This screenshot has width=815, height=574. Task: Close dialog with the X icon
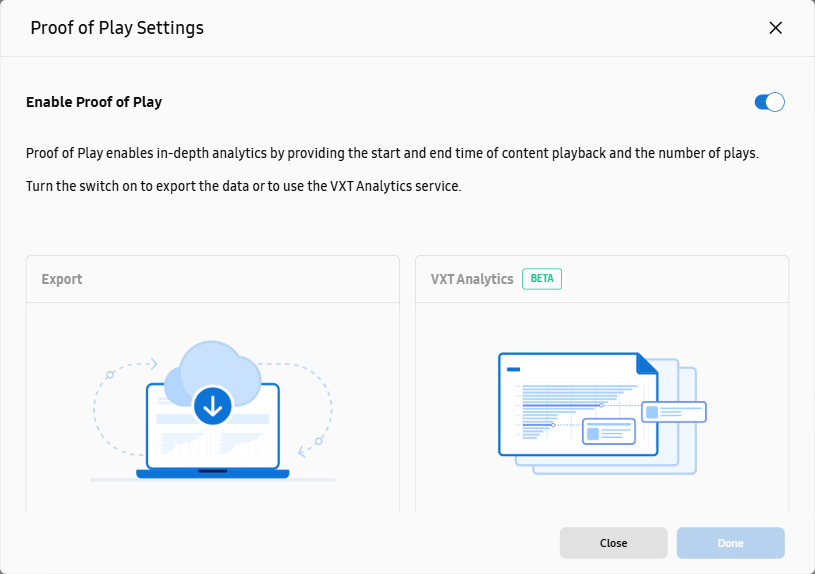pos(775,28)
